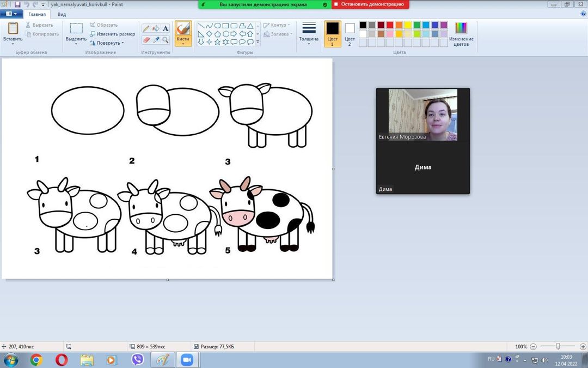Screen dimensions: 588x368
Task: Click the Save icon in title bar
Action: tap(17, 4)
